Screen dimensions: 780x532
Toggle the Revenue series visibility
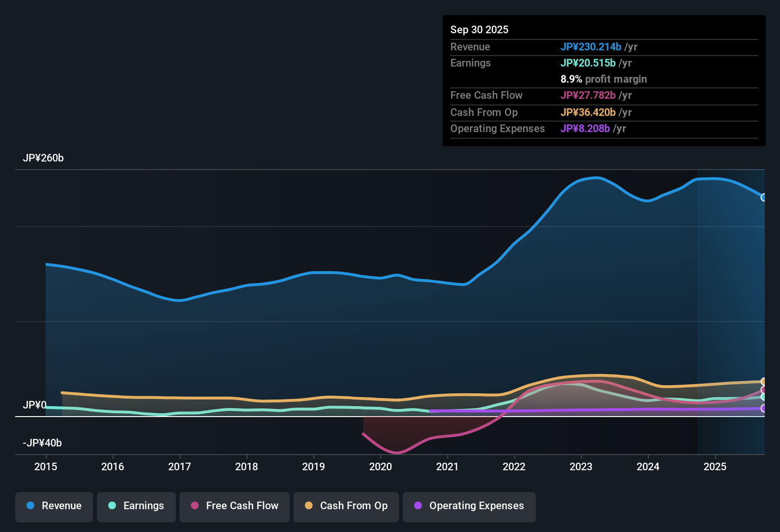click(x=54, y=506)
